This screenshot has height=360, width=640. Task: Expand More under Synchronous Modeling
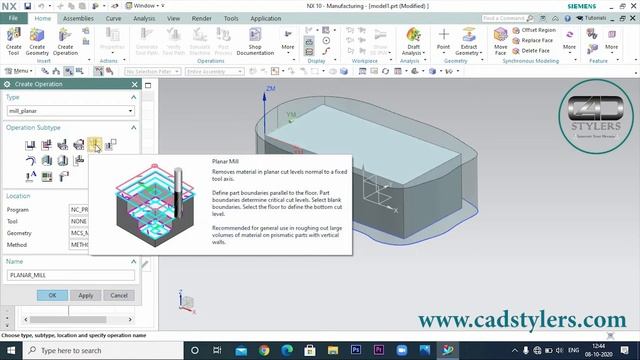click(569, 41)
